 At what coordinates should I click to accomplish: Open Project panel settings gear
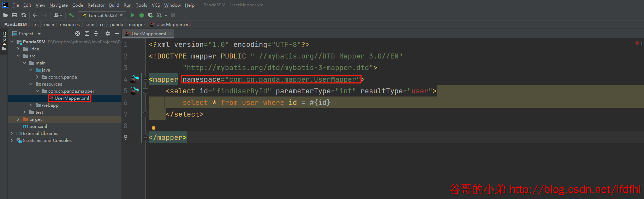coord(108,33)
